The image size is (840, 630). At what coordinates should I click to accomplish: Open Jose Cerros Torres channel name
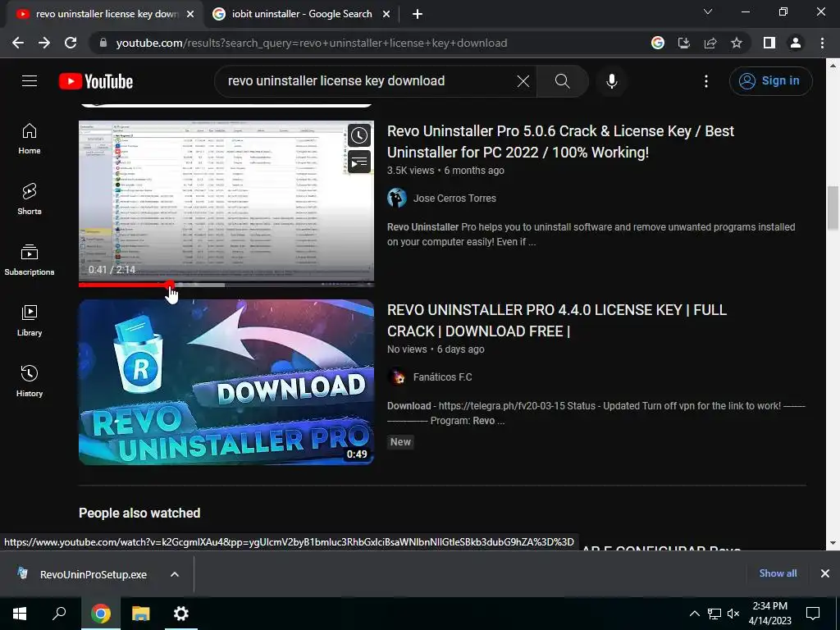[454, 199]
